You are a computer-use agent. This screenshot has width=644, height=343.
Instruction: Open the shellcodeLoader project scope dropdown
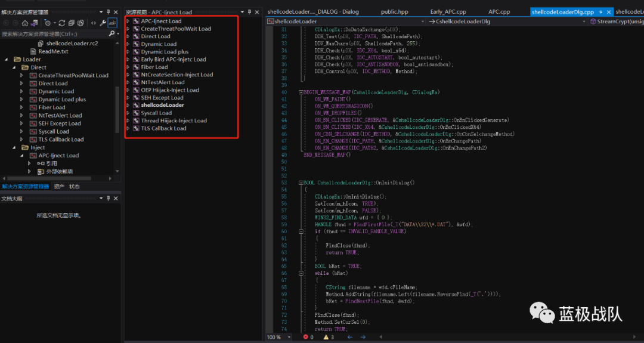click(x=423, y=21)
